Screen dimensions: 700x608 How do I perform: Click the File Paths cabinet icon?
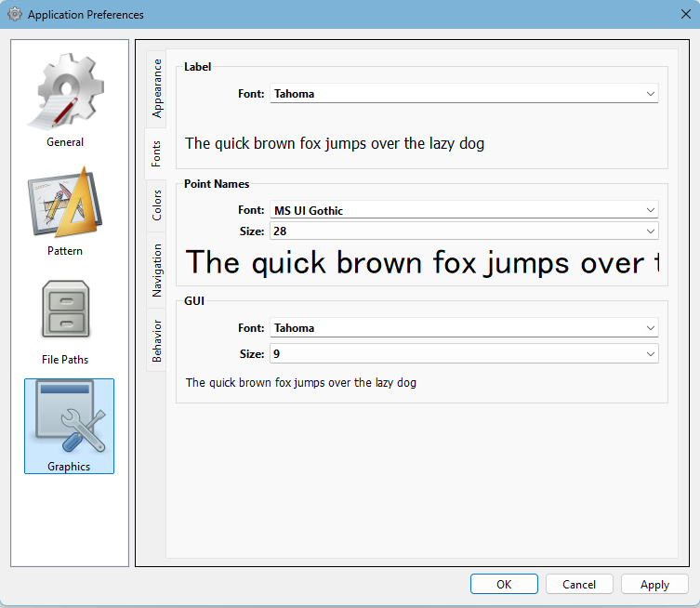[65, 311]
